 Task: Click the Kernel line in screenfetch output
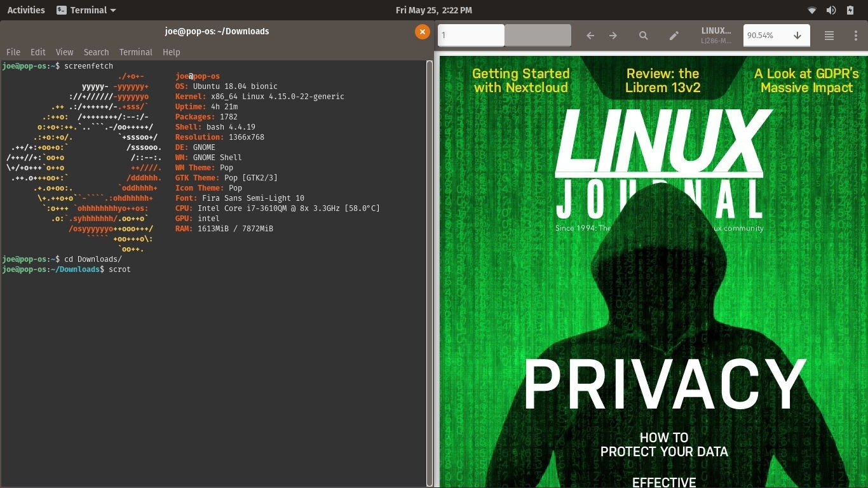260,97
